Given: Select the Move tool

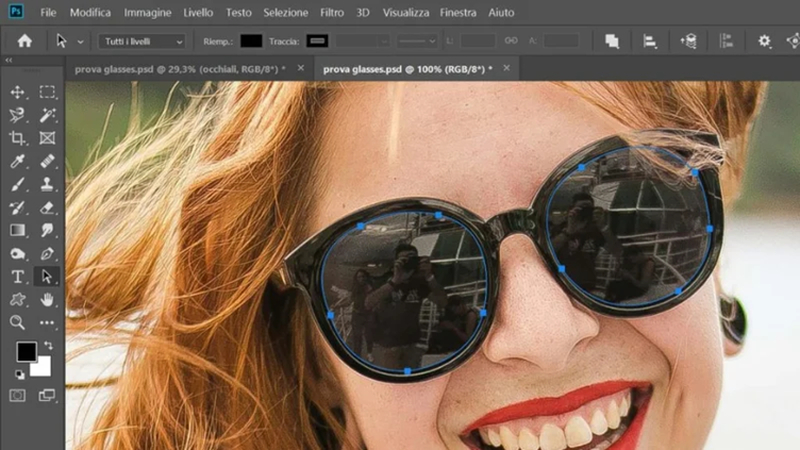Looking at the screenshot, I should (x=17, y=92).
